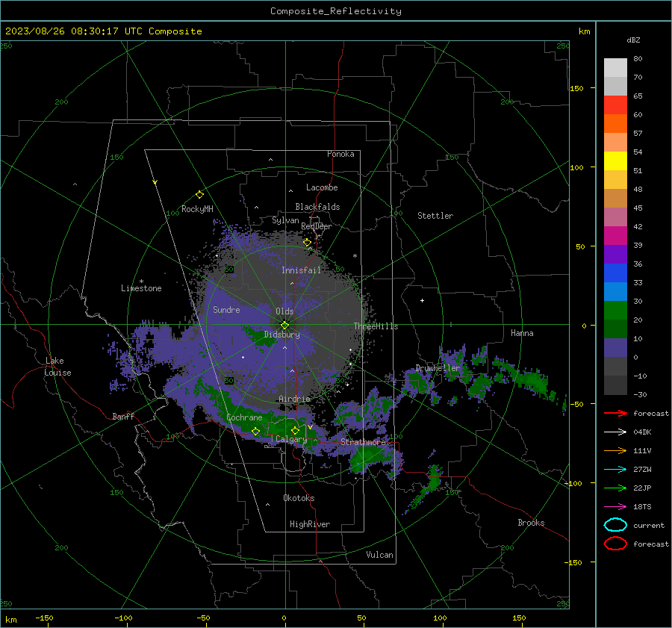The height and width of the screenshot is (628, 672).
Task: Click the Drumheller town label
Action: pyautogui.click(x=438, y=368)
